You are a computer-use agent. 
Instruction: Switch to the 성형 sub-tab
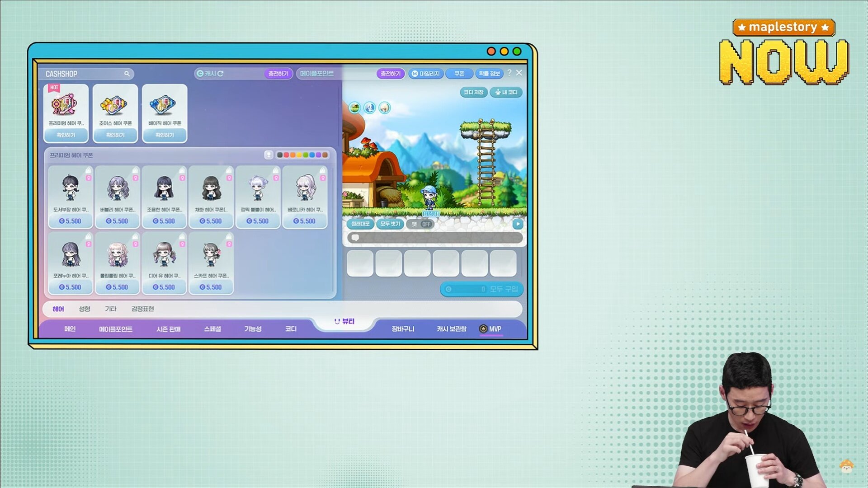coord(85,309)
